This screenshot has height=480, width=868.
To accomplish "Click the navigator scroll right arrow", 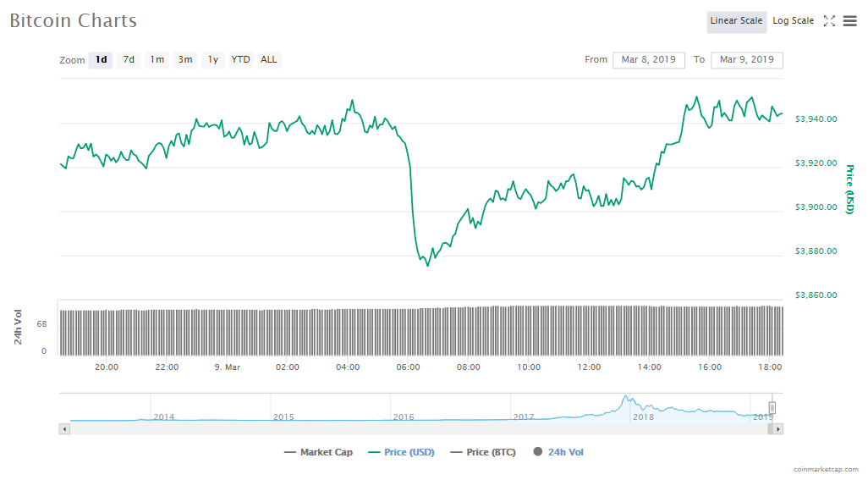I will tap(778, 429).
